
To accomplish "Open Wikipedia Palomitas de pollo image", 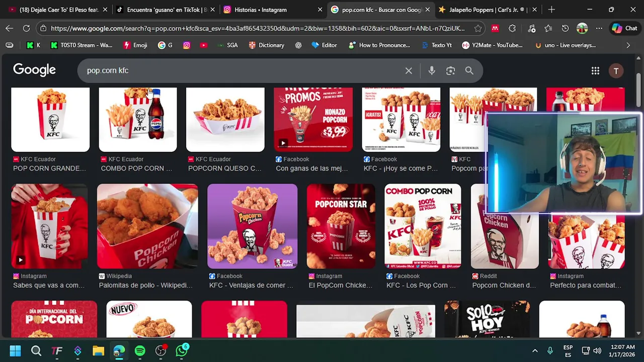I will (x=147, y=226).
